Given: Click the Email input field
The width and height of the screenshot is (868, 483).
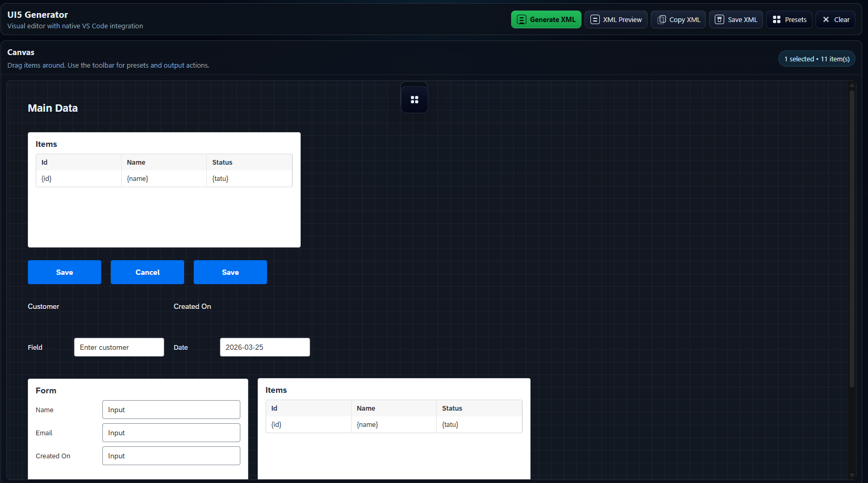Looking at the screenshot, I should [x=171, y=433].
